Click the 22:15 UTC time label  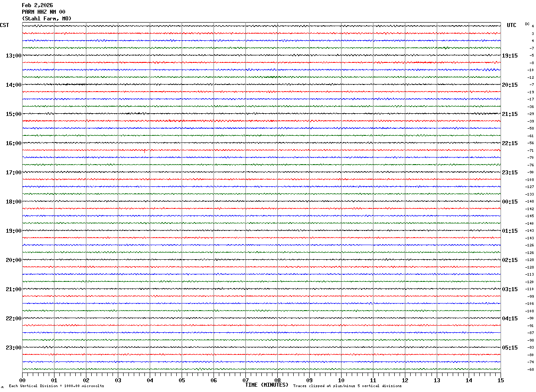tap(509, 143)
